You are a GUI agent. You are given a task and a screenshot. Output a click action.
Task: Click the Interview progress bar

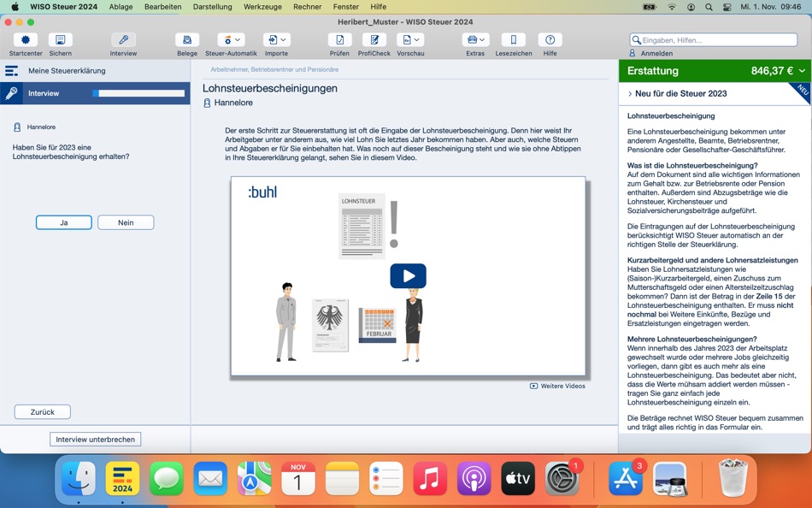pyautogui.click(x=138, y=93)
